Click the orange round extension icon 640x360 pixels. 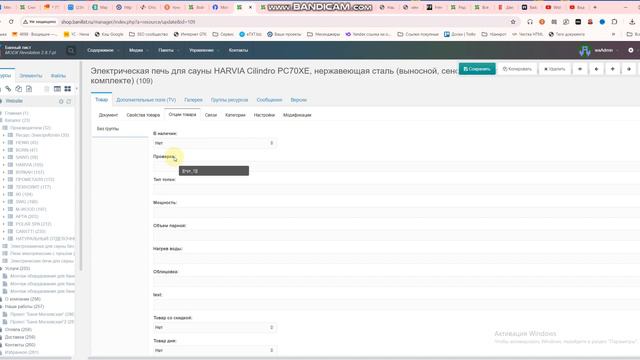coord(542,22)
